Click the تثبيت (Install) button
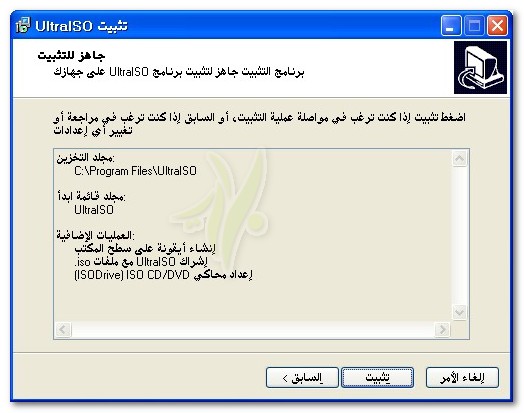Image resolution: width=524 pixels, height=413 pixels. pyautogui.click(x=377, y=378)
